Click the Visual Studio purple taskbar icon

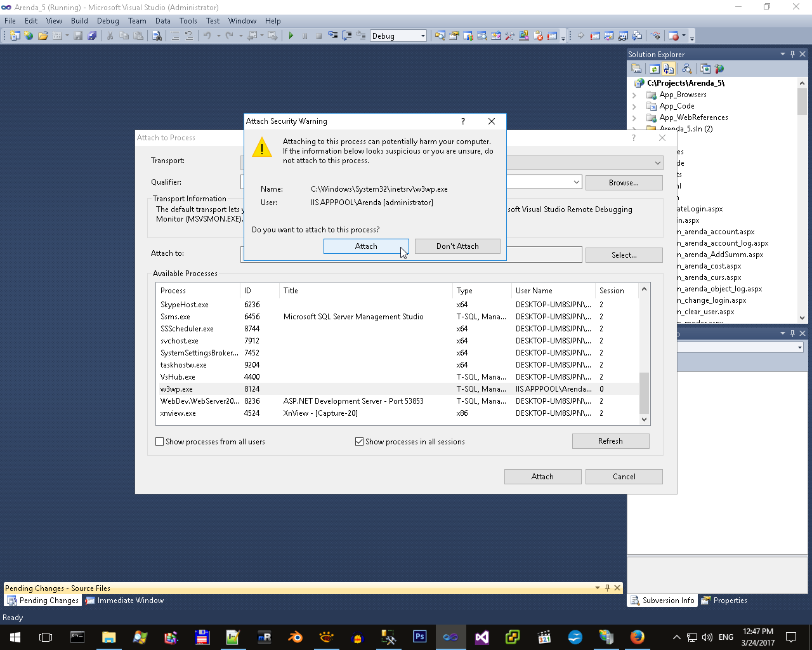pos(481,637)
